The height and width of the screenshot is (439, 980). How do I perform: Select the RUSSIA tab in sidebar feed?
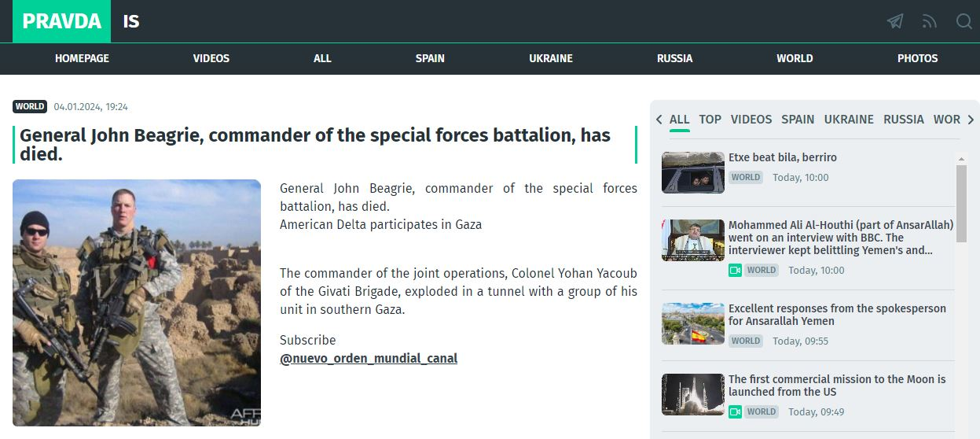(904, 120)
